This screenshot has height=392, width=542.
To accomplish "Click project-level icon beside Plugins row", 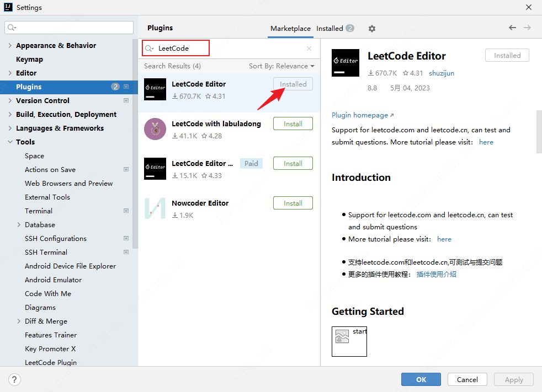I will [126, 87].
